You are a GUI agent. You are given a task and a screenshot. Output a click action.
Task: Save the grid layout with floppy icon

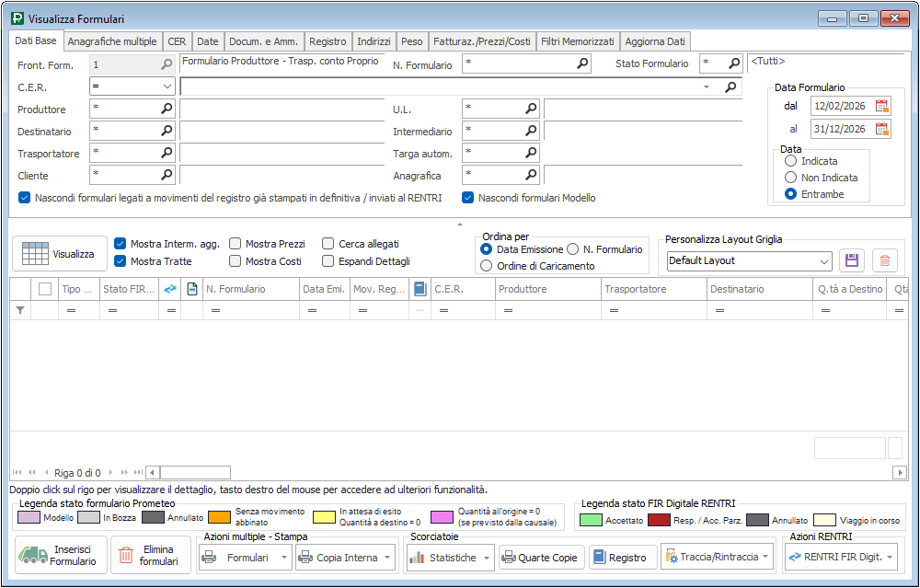tap(851, 260)
